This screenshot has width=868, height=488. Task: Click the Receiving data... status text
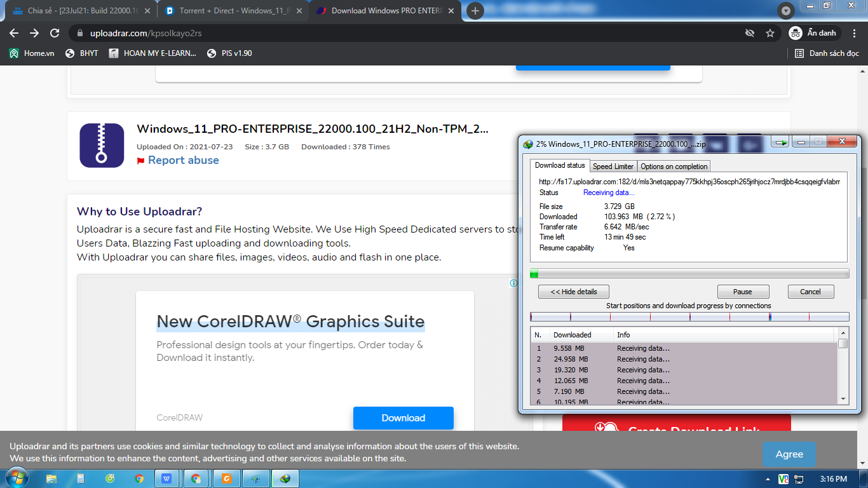pos(609,193)
